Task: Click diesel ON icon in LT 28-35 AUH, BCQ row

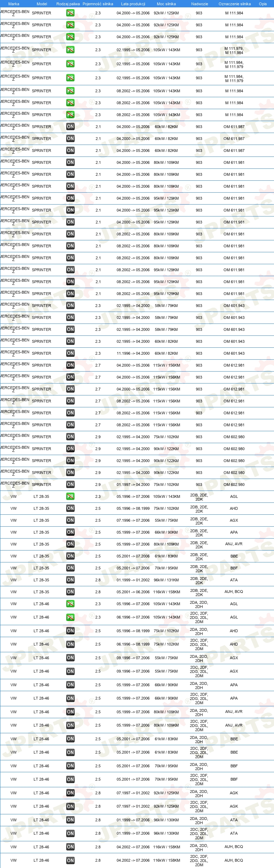Action: 70,592
